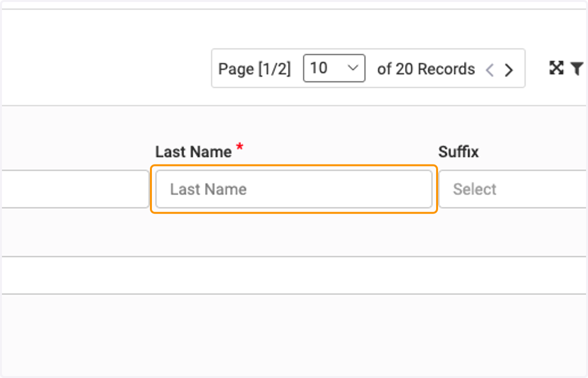Click the 'Suffix' field label
This screenshot has width=588, height=378.
coord(459,152)
